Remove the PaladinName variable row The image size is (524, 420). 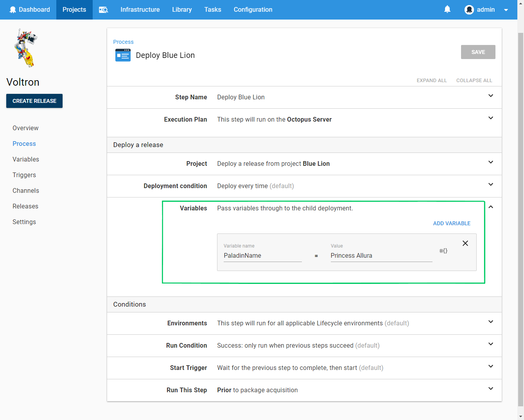pos(465,243)
